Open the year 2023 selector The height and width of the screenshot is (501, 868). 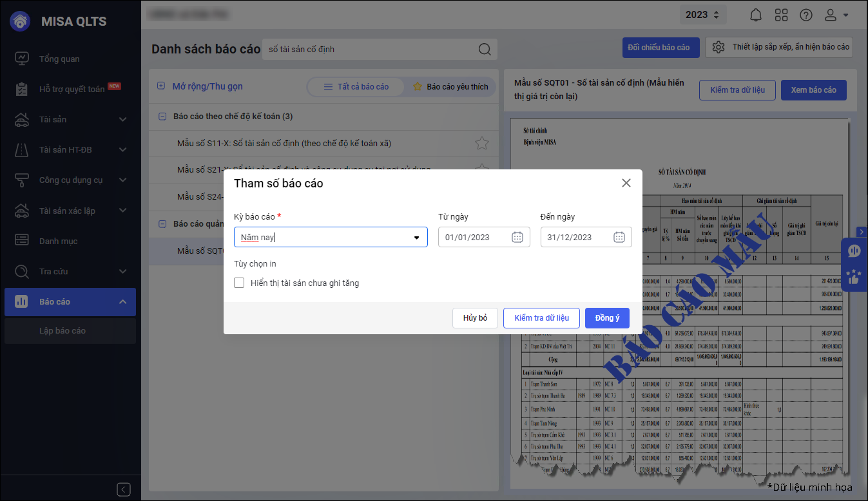coord(703,15)
